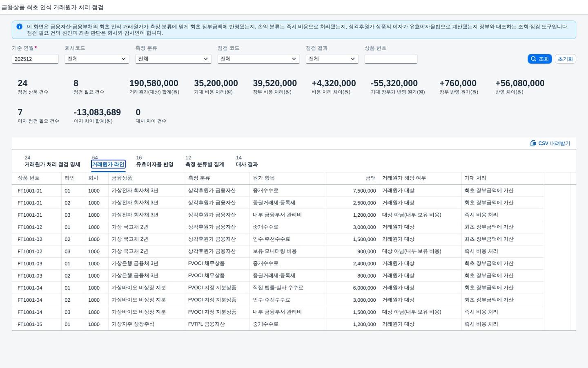Click the 기준 연월 input field
The height and width of the screenshot is (368, 588).
point(35,59)
